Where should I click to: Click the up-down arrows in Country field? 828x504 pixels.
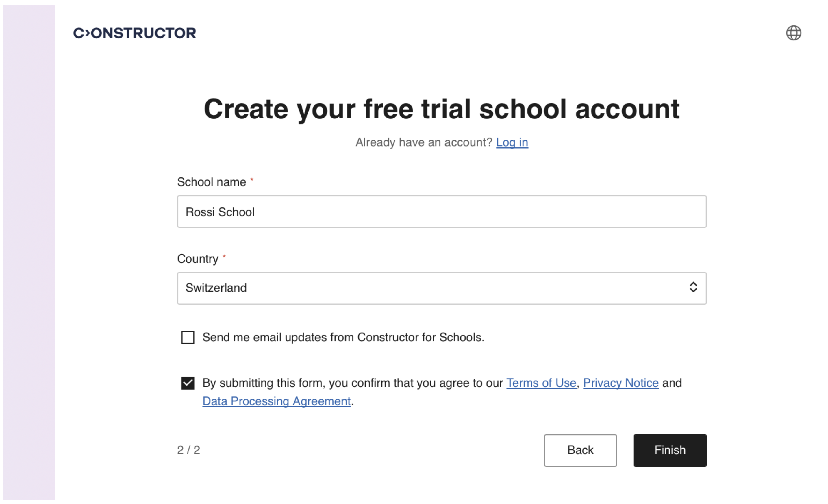pyautogui.click(x=693, y=287)
